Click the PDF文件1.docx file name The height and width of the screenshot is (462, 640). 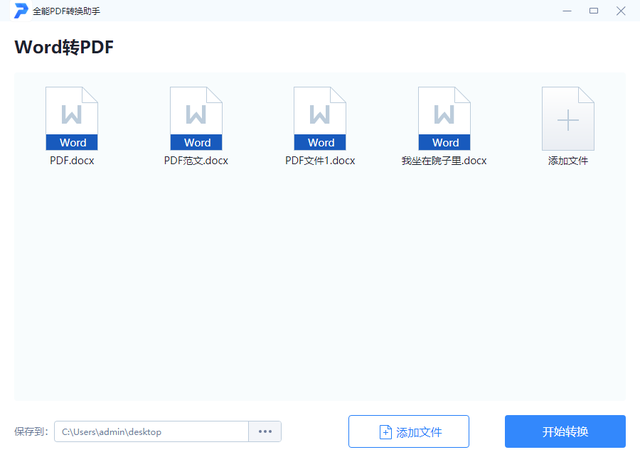pyautogui.click(x=320, y=161)
